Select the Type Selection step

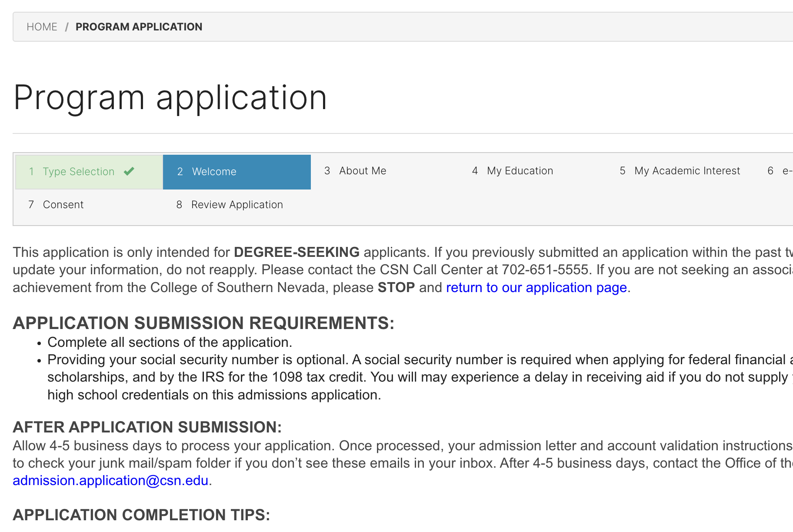79,172
